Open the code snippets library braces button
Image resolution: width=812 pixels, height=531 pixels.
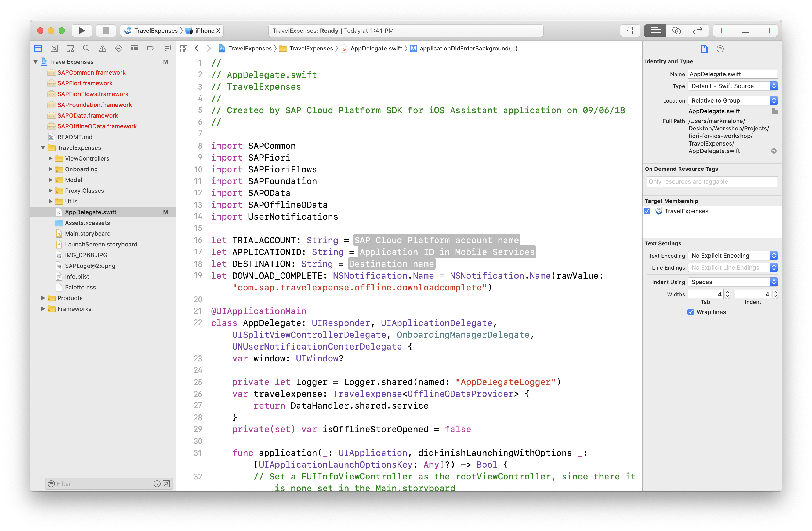[x=630, y=31]
